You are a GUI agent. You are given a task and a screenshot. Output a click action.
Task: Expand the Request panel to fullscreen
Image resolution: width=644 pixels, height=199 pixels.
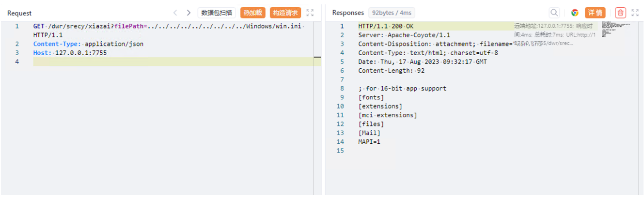310,13
